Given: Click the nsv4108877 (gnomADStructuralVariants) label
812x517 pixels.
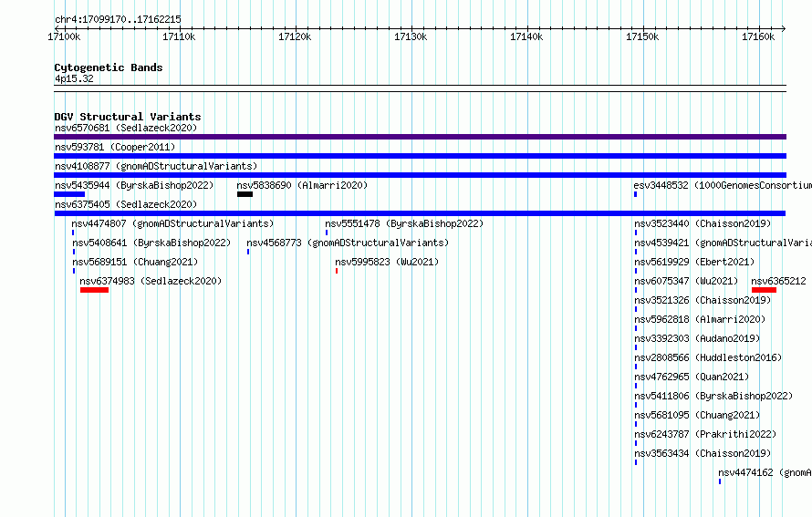Looking at the screenshot, I should pyautogui.click(x=156, y=166).
